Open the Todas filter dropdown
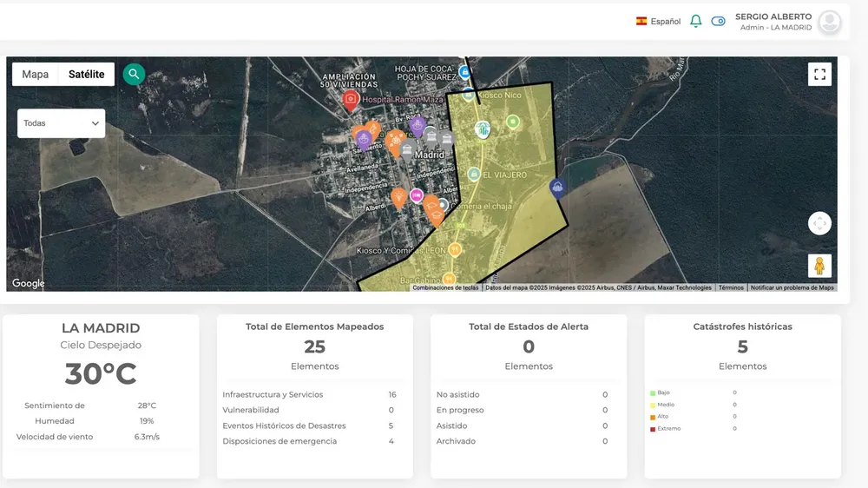 coord(62,123)
